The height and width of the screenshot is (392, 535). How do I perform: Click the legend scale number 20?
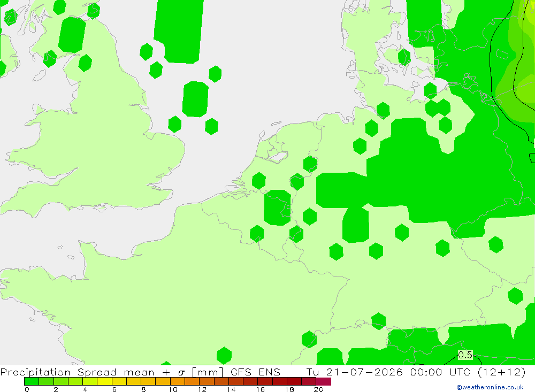318,389
